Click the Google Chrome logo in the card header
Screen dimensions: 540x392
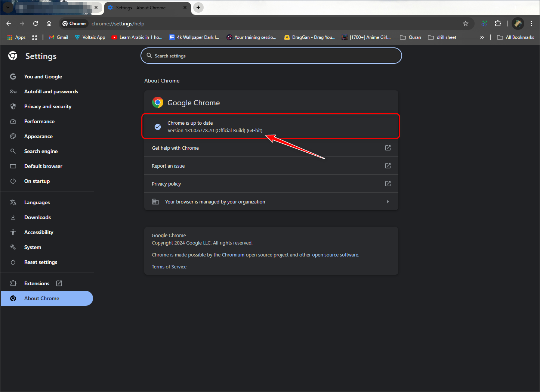click(x=158, y=103)
